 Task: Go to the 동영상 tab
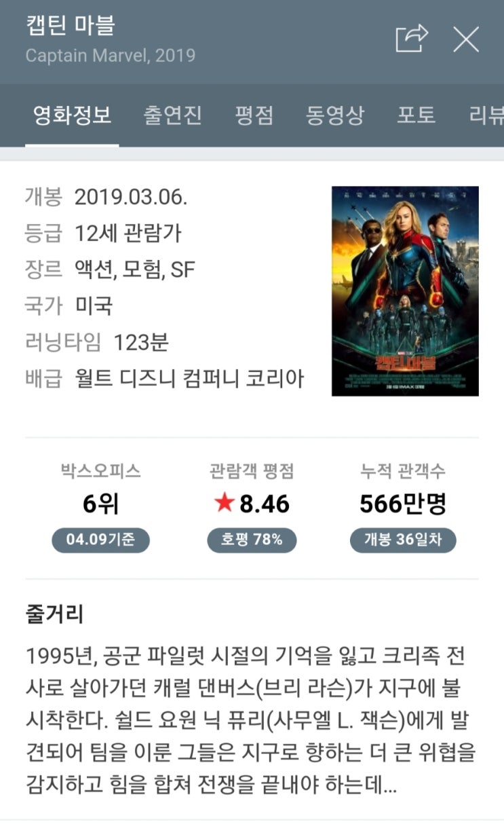335,115
